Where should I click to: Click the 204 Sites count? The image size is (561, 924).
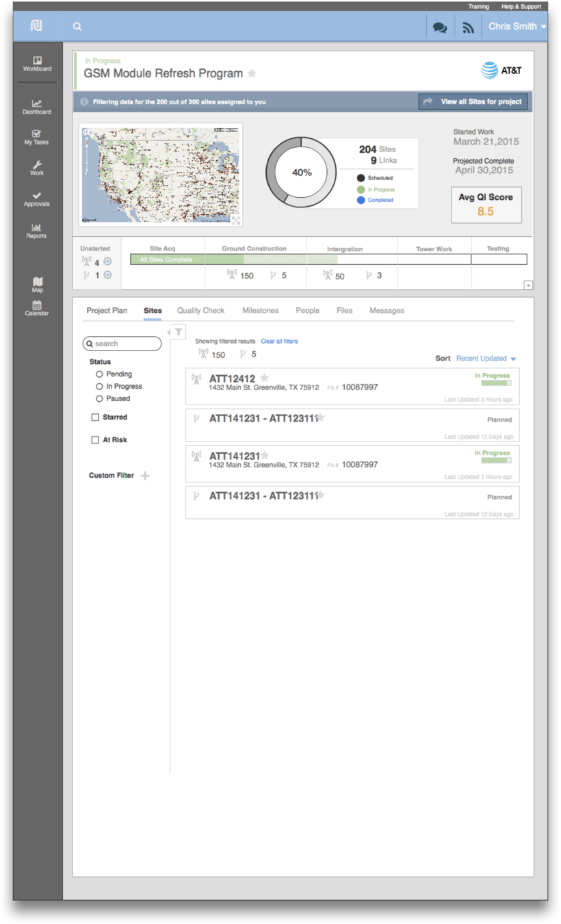[378, 149]
